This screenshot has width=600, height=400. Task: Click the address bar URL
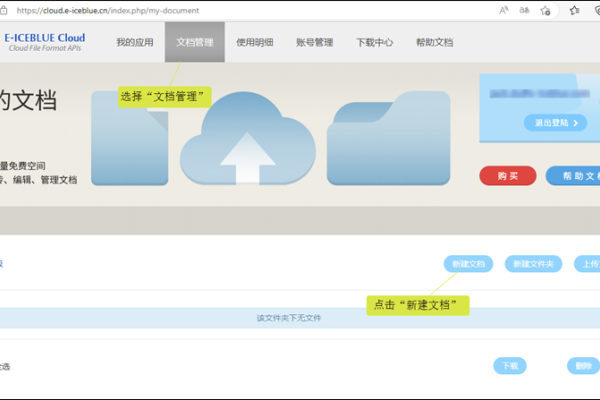click(108, 11)
